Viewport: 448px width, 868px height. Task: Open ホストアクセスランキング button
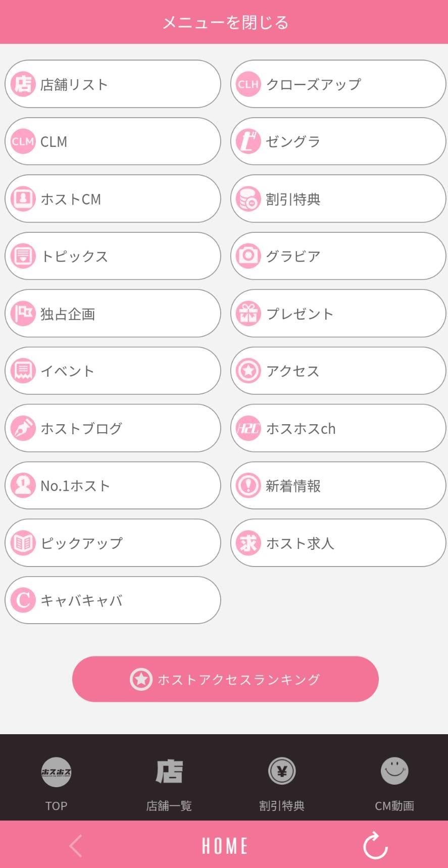[x=225, y=679]
